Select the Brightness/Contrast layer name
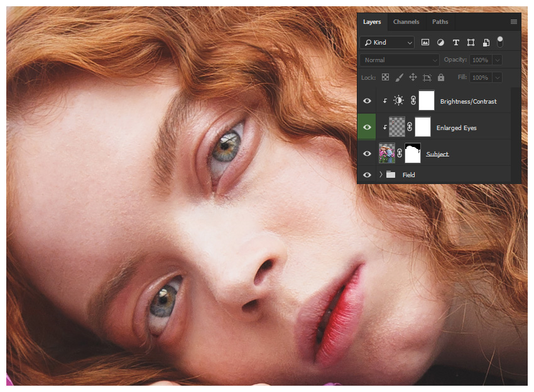 468,102
